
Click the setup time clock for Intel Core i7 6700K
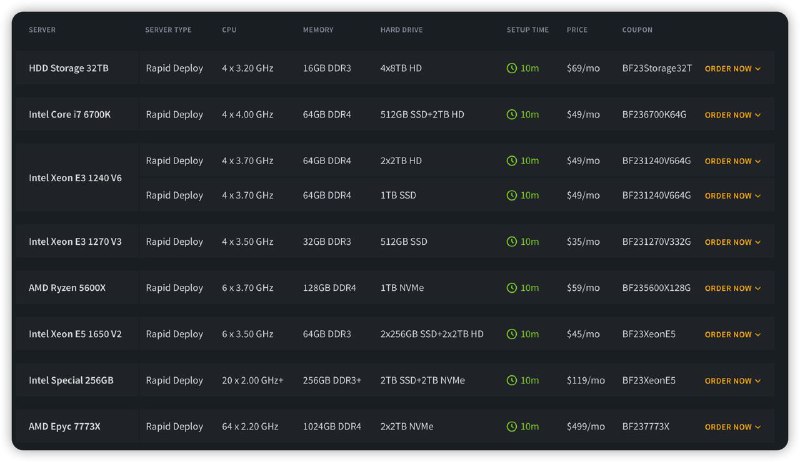[512, 115]
